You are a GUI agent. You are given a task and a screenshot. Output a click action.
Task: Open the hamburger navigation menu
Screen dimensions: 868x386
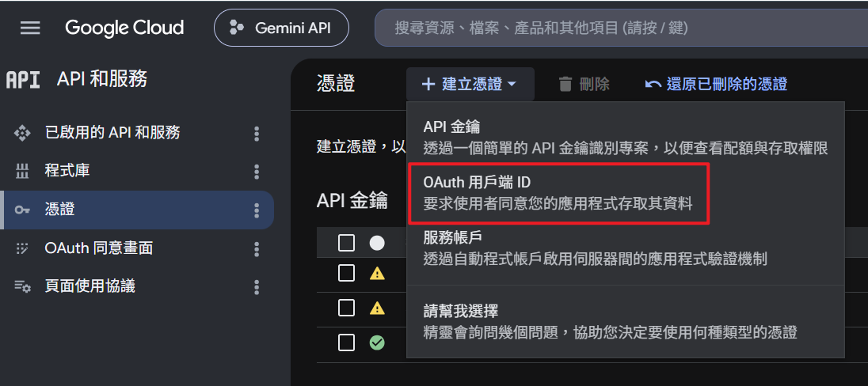pos(30,28)
